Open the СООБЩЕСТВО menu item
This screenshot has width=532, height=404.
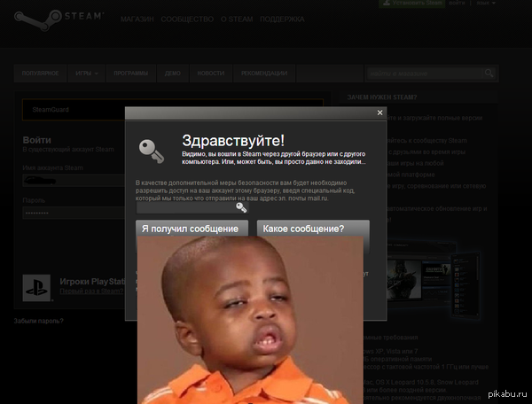[x=187, y=19]
